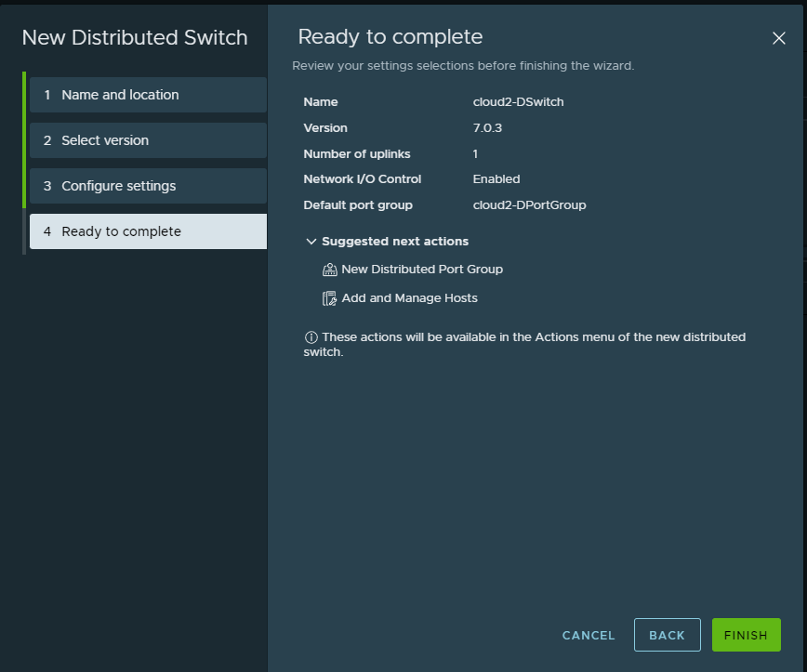Click the info icon beside actions note

click(311, 337)
